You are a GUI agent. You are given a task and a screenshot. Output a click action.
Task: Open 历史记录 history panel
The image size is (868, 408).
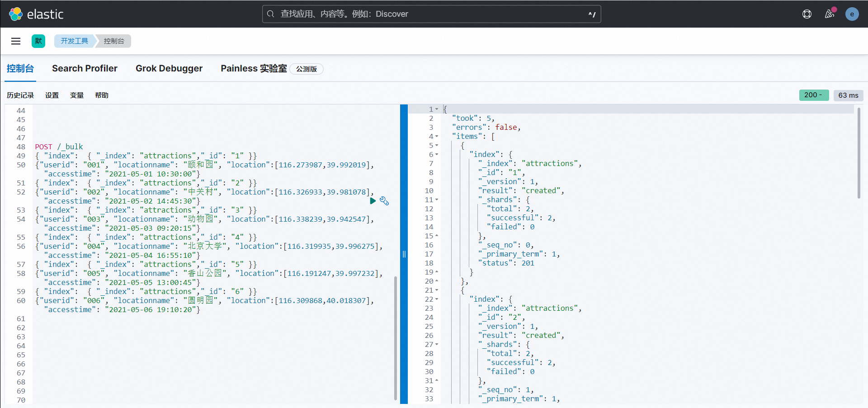(20, 95)
